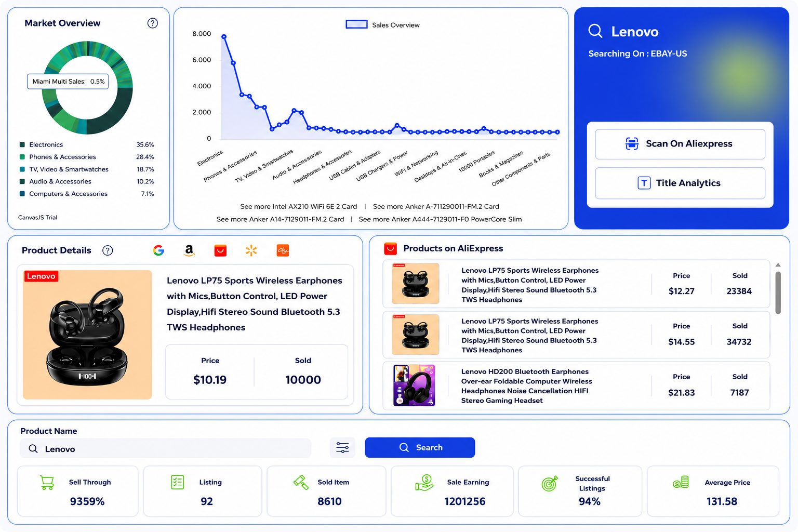This screenshot has height=532, width=798.
Task: Click the Successful Listings value 94%
Action: click(x=590, y=501)
